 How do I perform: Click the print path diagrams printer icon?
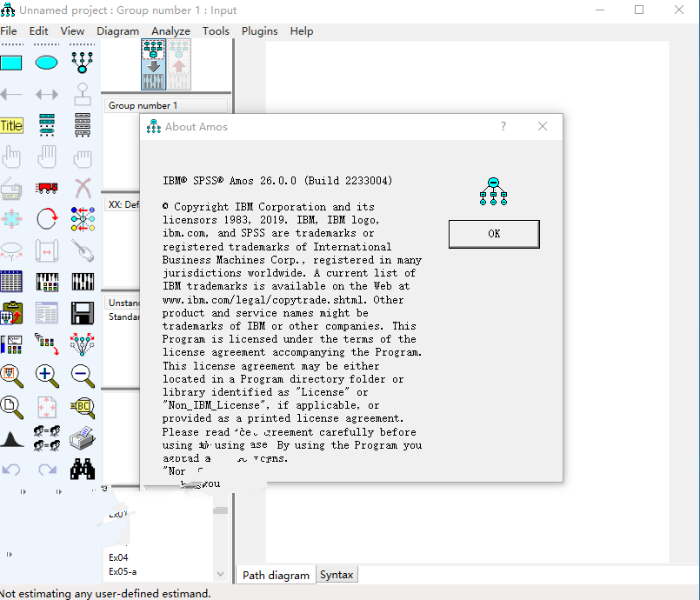[82, 438]
